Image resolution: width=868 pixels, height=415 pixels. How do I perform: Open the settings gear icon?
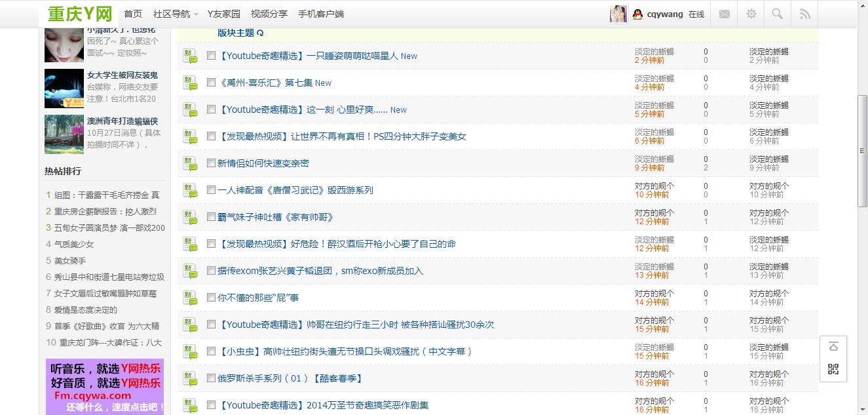751,13
